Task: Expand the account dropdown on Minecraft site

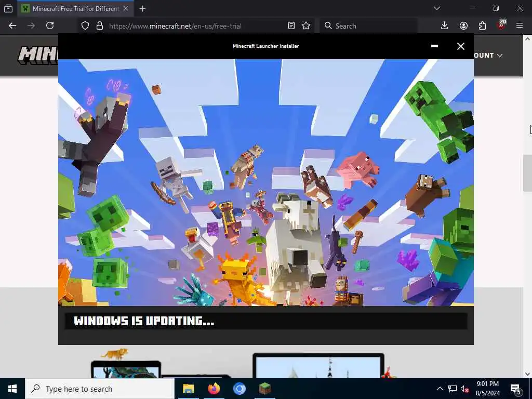Action: [488, 55]
